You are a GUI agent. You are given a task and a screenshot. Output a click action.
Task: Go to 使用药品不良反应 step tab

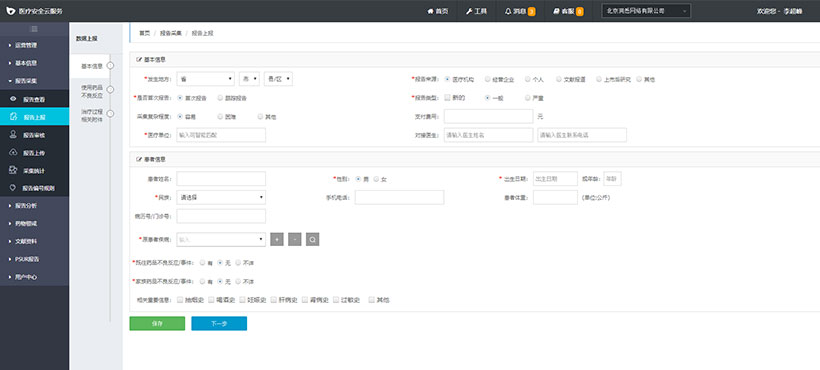pos(92,91)
